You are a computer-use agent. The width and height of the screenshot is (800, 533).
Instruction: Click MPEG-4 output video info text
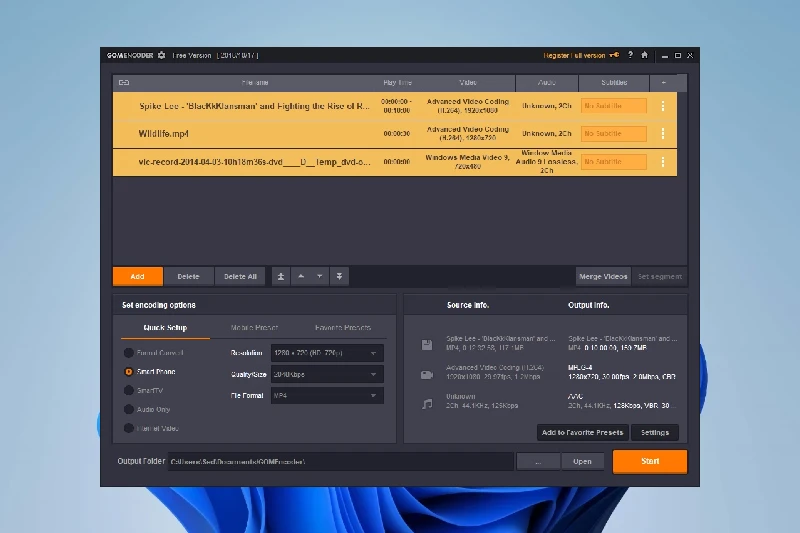click(580, 367)
